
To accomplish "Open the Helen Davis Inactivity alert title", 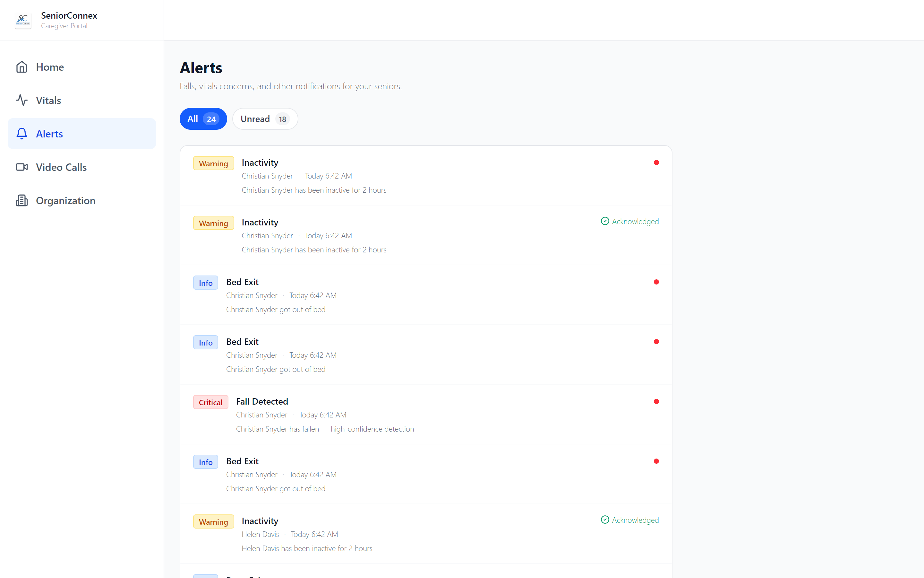I will [260, 521].
